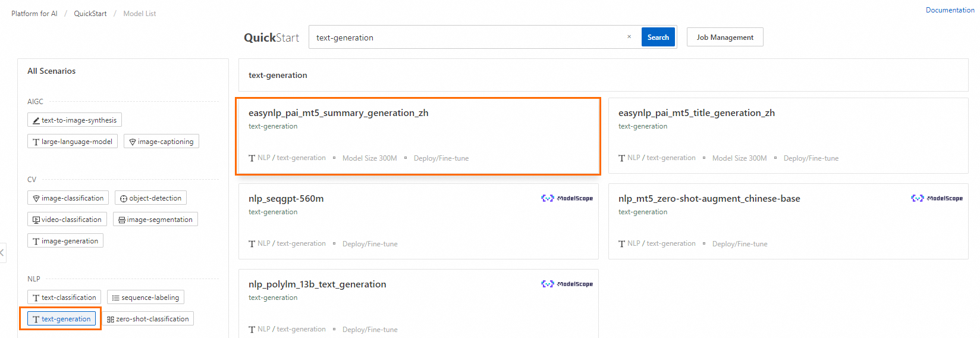This screenshot has width=980, height=338.
Task: Select the text-to-image-synthesis scenario tag
Action: [74, 120]
